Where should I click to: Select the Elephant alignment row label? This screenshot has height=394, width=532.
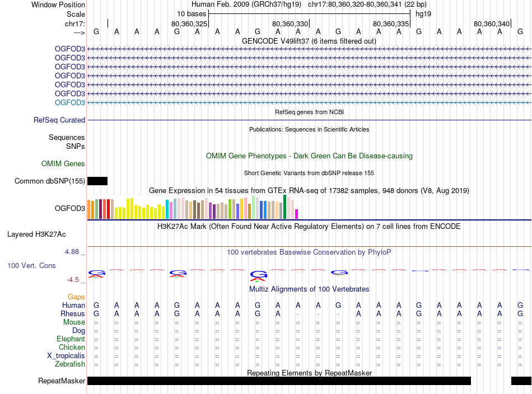[71, 339]
